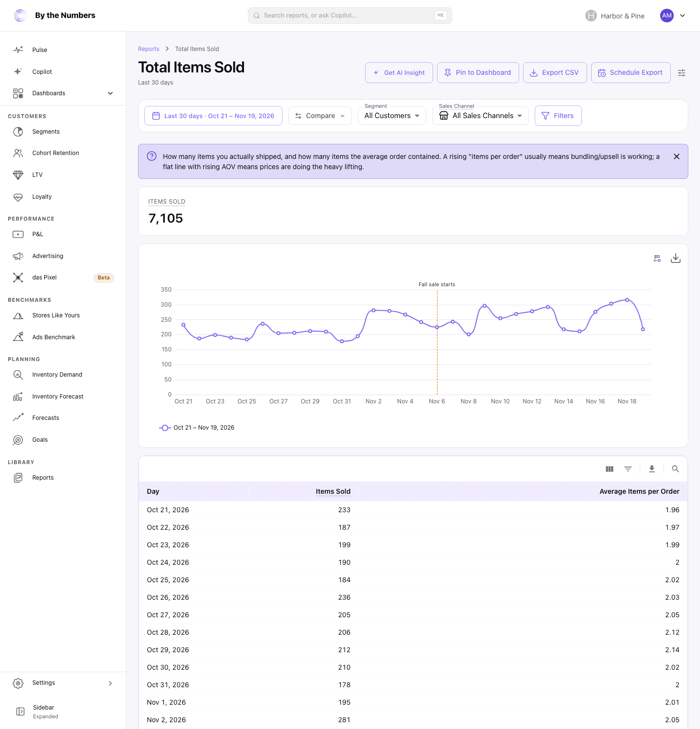Click the LTV diamond icon
Image resolution: width=700 pixels, height=729 pixels.
pos(18,175)
